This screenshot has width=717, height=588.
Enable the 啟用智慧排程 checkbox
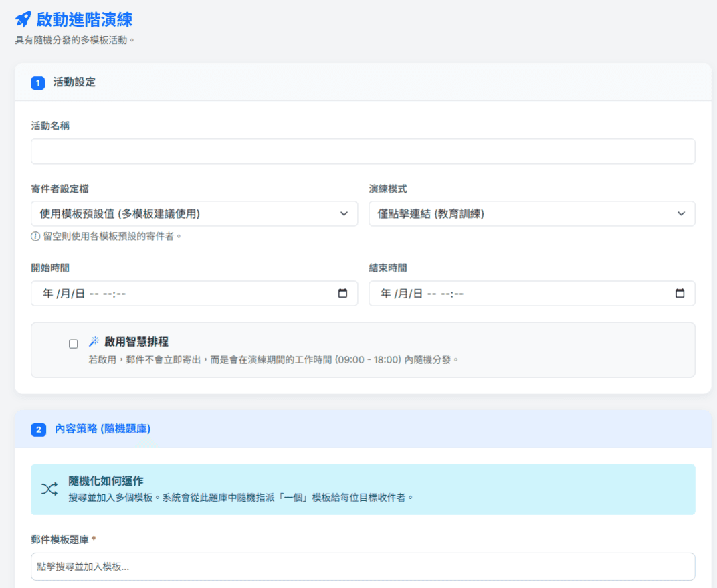coord(73,344)
